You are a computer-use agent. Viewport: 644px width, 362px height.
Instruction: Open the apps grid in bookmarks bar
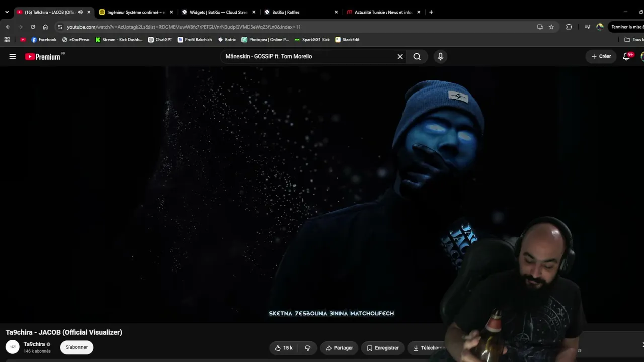click(x=7, y=40)
